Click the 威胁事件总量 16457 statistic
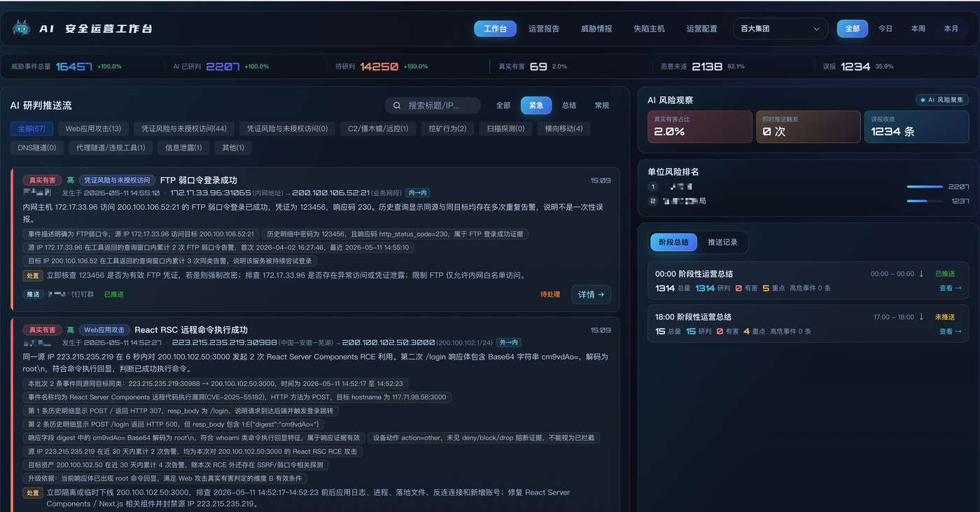This screenshot has width=980, height=512. pos(66,66)
